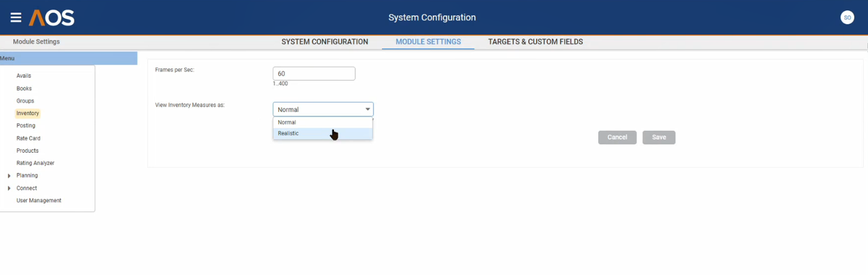Click the AOS logo
868x275 pixels.
point(52,18)
